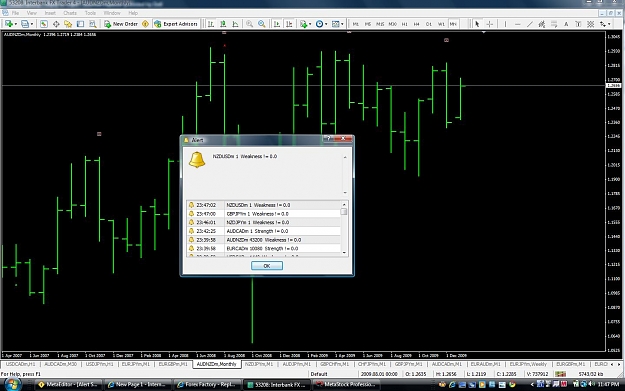The image size is (625, 391).
Task: Toggle the Expert Advisors button
Action: pyautogui.click(x=176, y=24)
